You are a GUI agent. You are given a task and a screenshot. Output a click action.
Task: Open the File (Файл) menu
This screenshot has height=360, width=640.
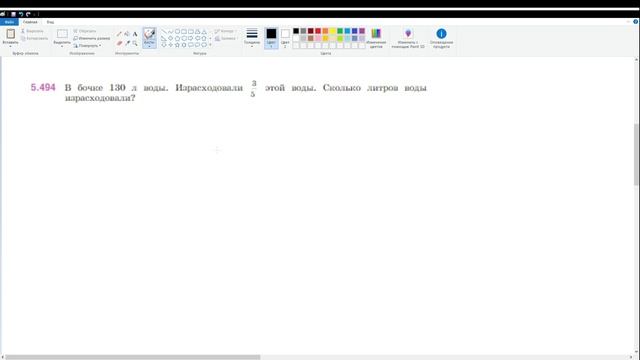(x=9, y=22)
